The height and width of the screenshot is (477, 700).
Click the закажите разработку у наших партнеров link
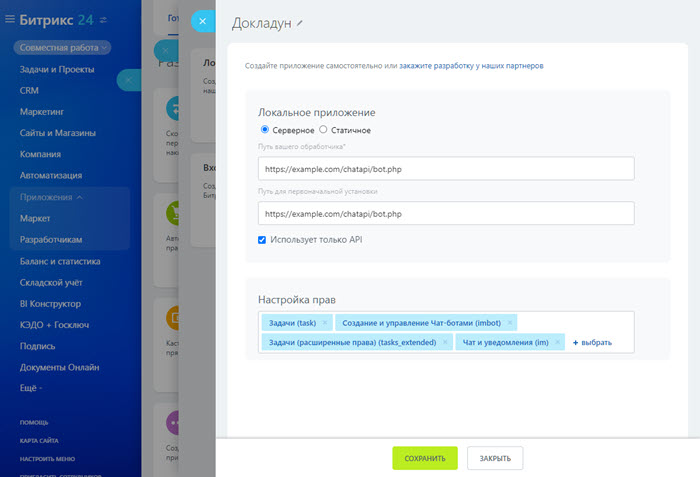tap(471, 65)
